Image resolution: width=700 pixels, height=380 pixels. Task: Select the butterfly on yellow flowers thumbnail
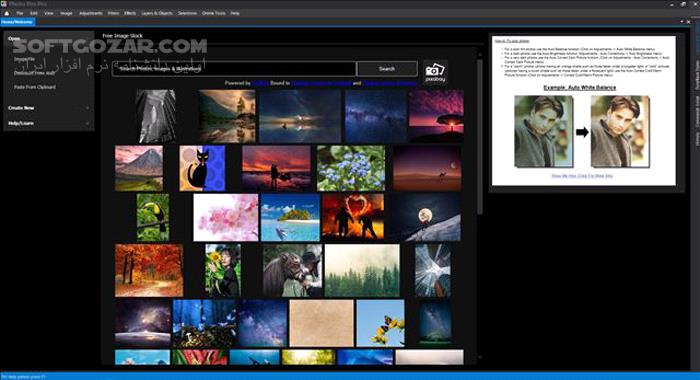pyautogui.click(x=380, y=323)
